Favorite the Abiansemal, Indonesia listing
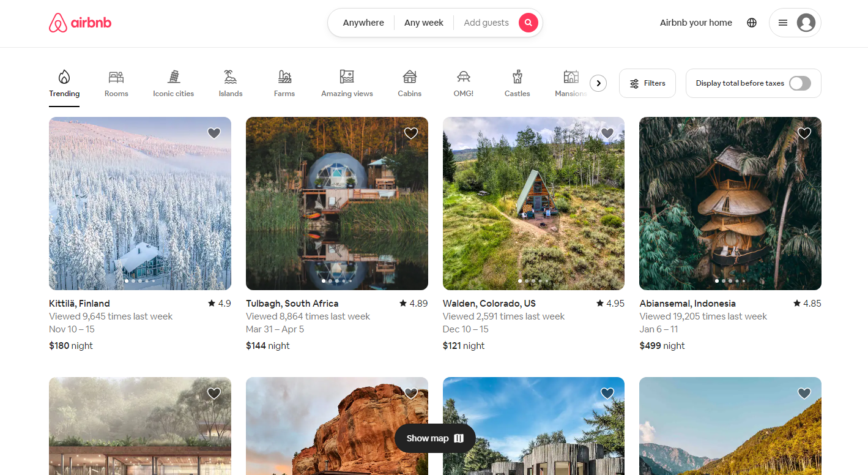Screen dimensions: 868x475 [x=804, y=133]
